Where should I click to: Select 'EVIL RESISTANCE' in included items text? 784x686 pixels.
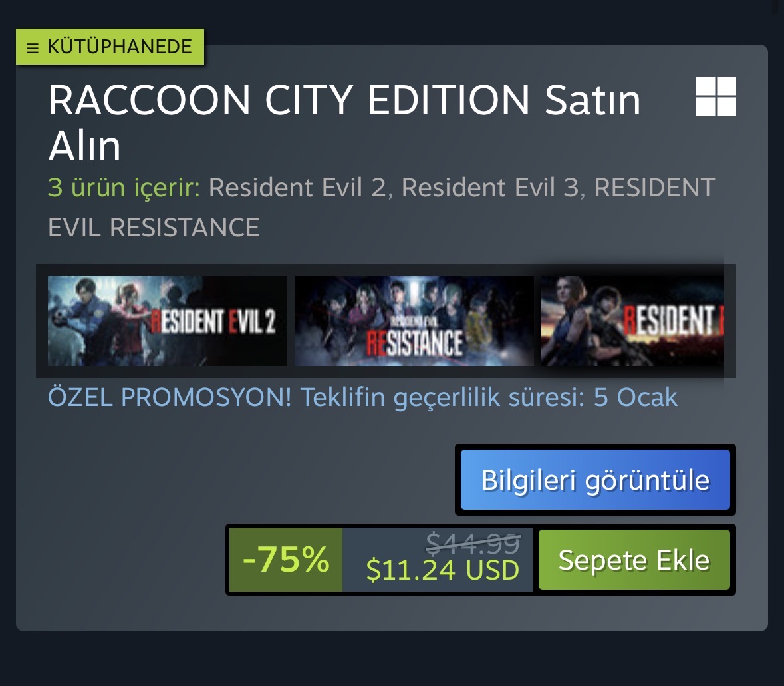coord(154,228)
